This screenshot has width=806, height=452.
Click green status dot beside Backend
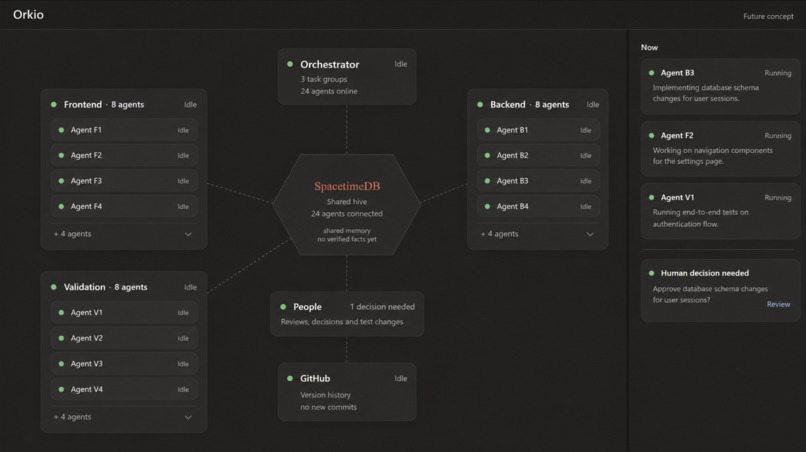pyautogui.click(x=480, y=104)
